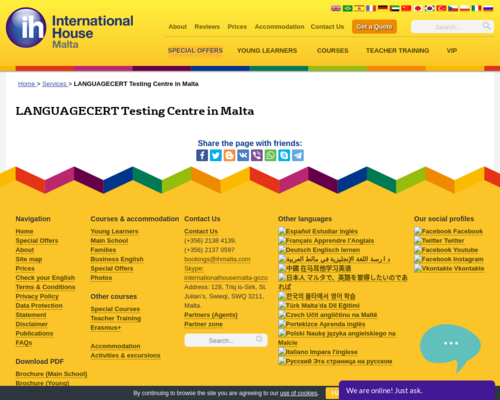
Task: Open the Facebook Youtube social link
Action: coord(446,250)
